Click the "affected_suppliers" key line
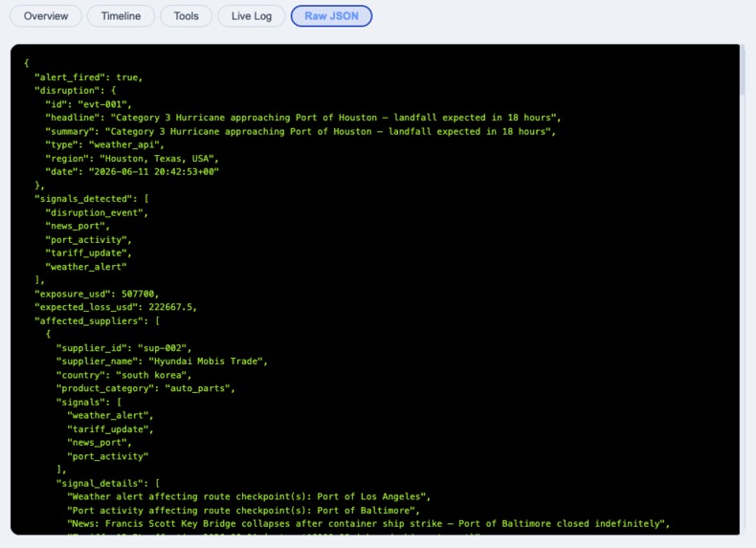This screenshot has width=756, height=548. (x=97, y=321)
